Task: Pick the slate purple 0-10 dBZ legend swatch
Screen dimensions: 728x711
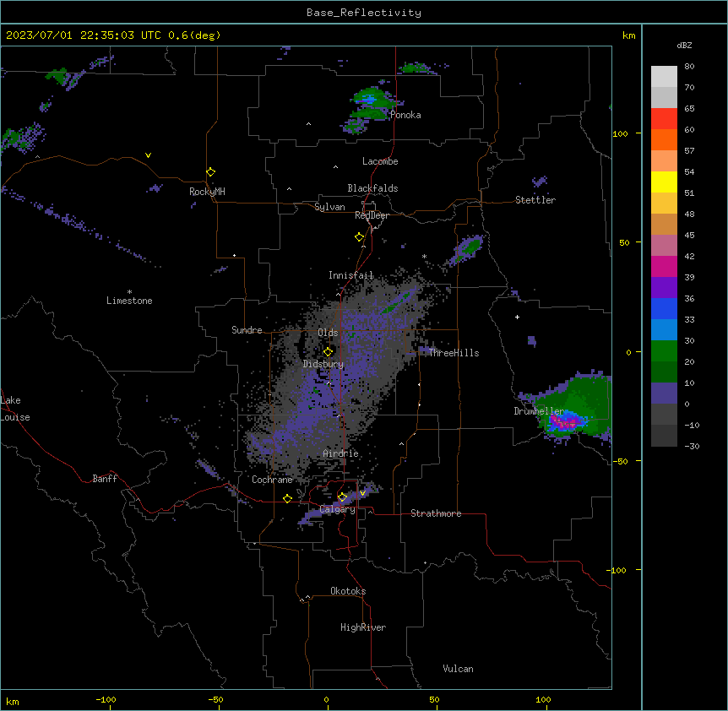Action: 664,393
